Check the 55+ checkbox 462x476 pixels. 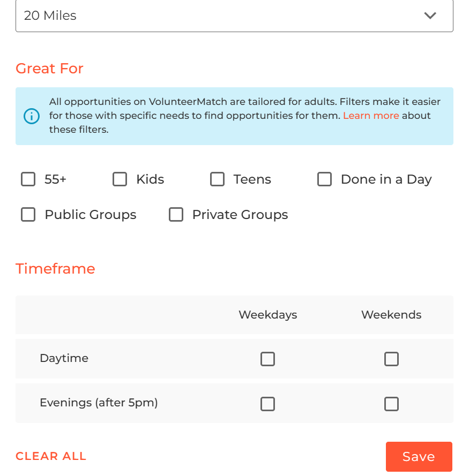tap(28, 179)
